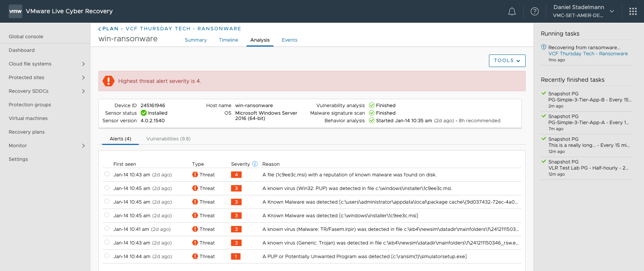
Task: Click shield icon of running recovery task
Action: (x=544, y=47)
